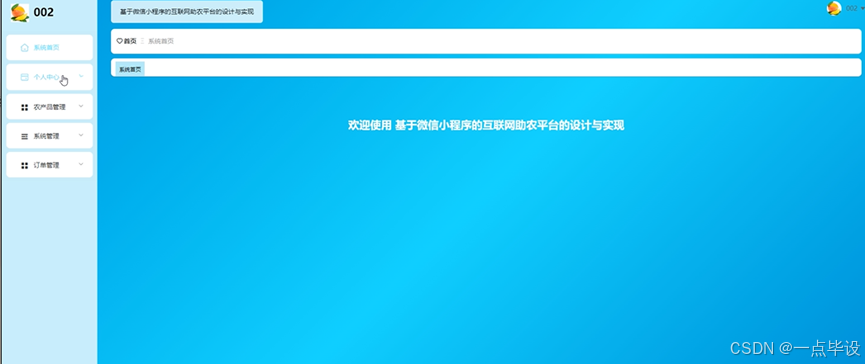865x364 pixels.
Task: Select the 系统首页 page tab
Action: coord(130,69)
